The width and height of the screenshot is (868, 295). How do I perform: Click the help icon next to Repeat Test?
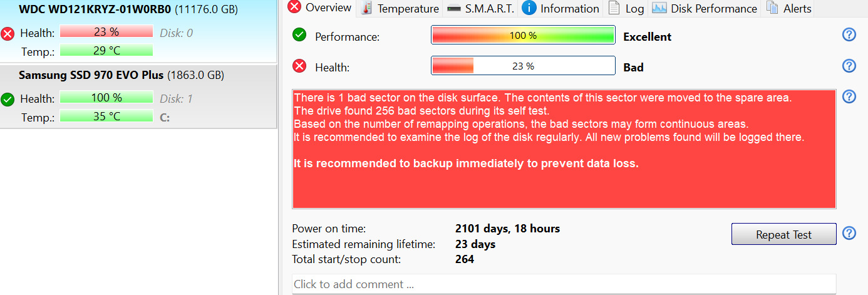click(849, 233)
